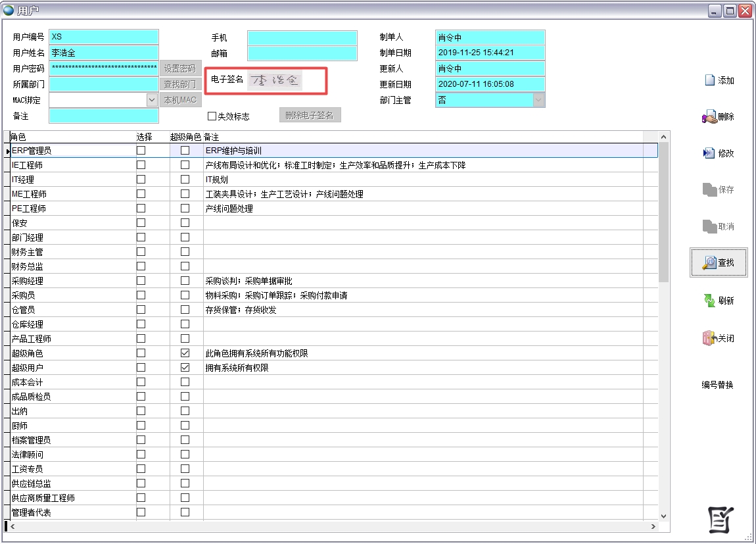Toggle the 失效标志 checkbox
This screenshot has width=756, height=544.
coord(212,116)
